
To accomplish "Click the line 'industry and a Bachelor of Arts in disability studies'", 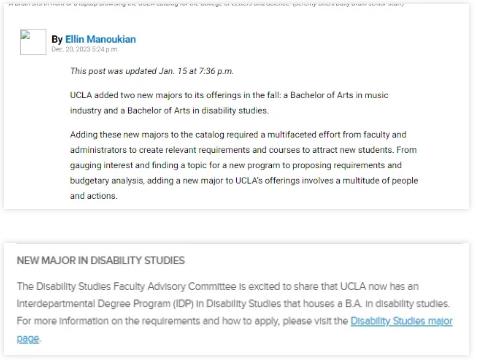I will tap(169, 111).
